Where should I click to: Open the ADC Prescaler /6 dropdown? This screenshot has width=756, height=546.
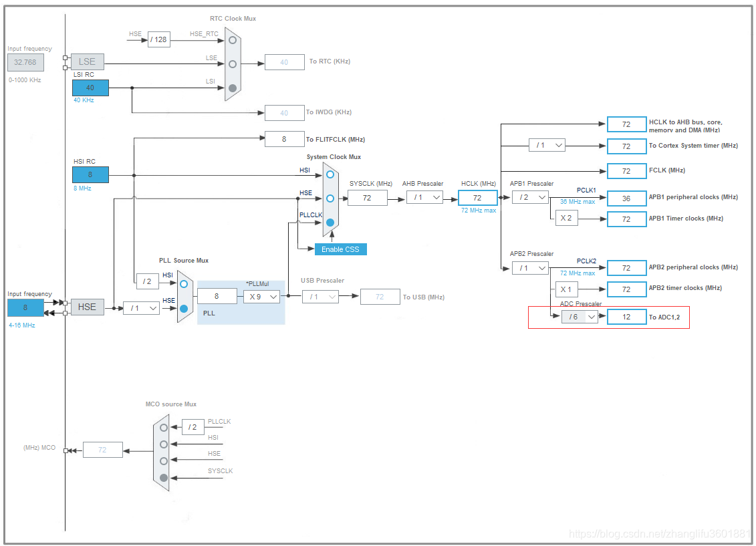580,317
